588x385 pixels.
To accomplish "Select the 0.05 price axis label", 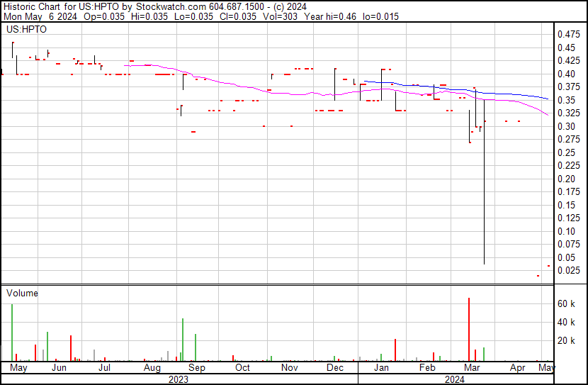I will [x=566, y=258].
